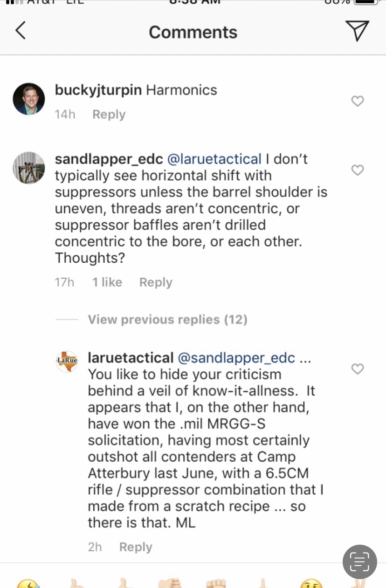View who liked: tap "1 like"

pos(107,282)
